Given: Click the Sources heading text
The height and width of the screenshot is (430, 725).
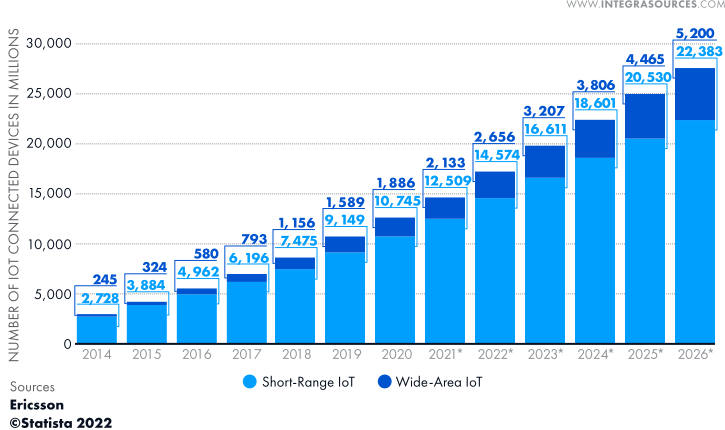Looking at the screenshot, I should (32, 387).
